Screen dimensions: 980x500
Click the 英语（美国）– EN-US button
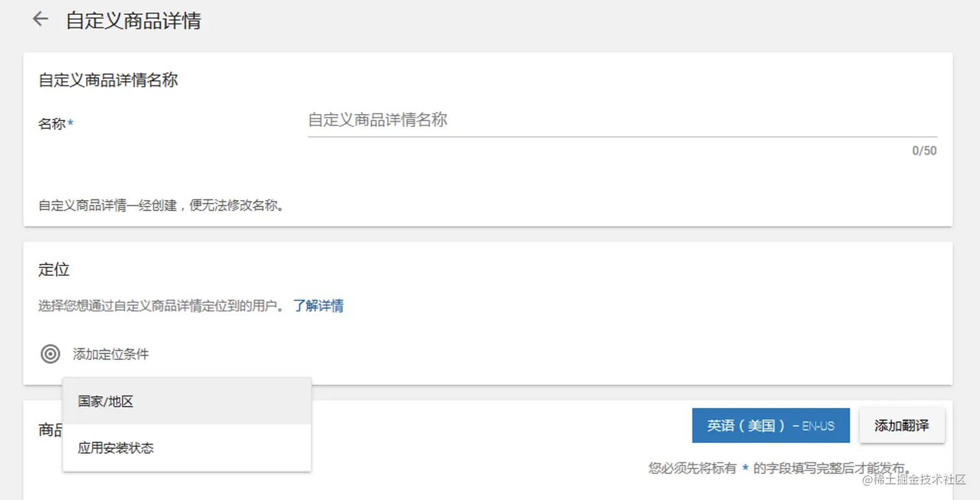click(771, 426)
